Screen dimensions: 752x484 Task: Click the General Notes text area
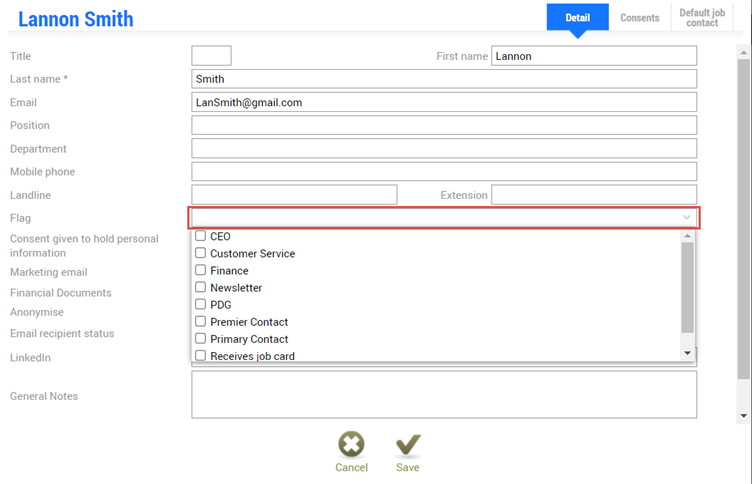443,395
